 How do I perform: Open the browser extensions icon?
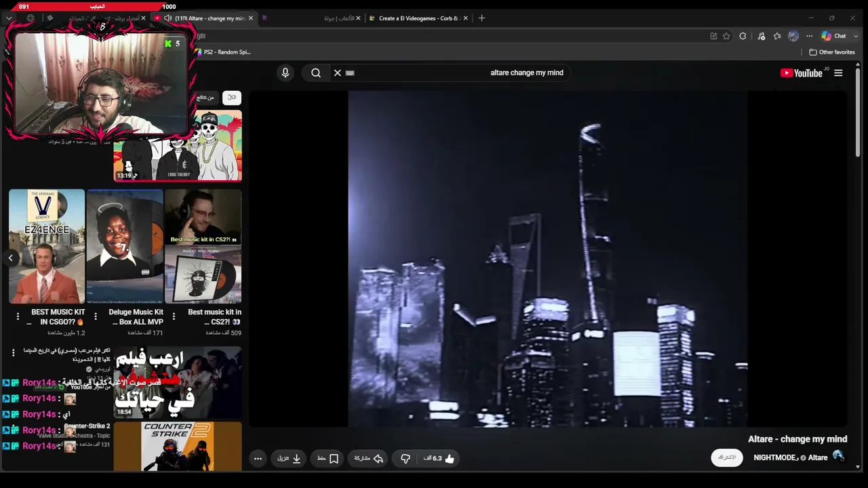pos(743,36)
